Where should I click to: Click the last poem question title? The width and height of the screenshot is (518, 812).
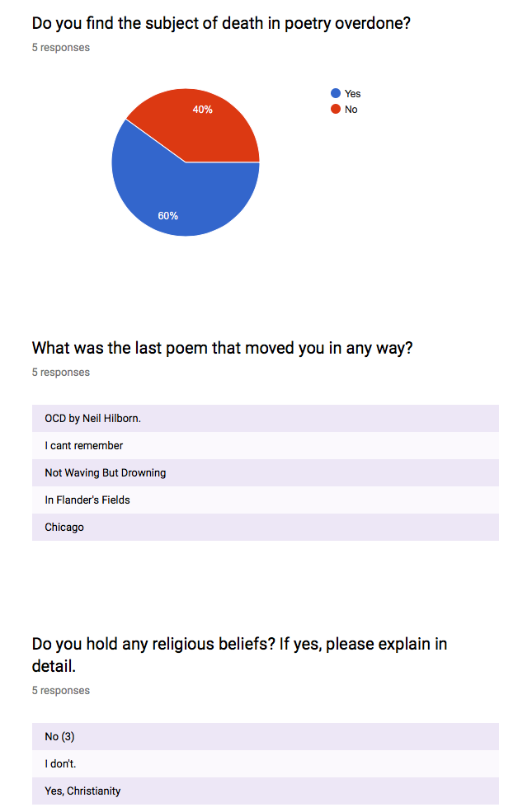click(222, 348)
